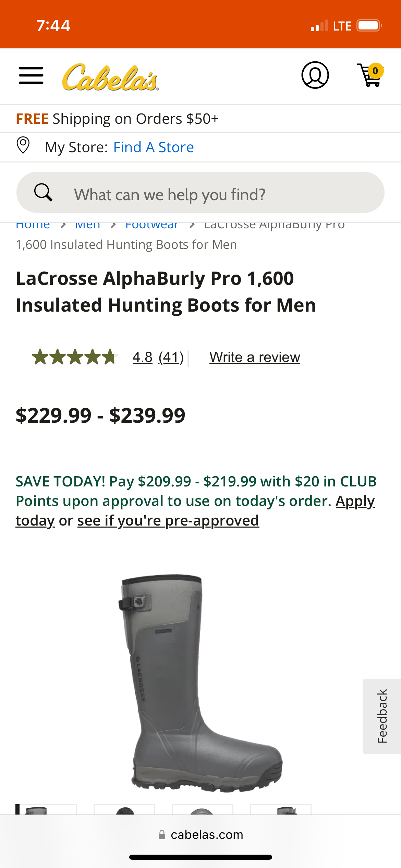Tap the lock icon in address bar

point(162,835)
